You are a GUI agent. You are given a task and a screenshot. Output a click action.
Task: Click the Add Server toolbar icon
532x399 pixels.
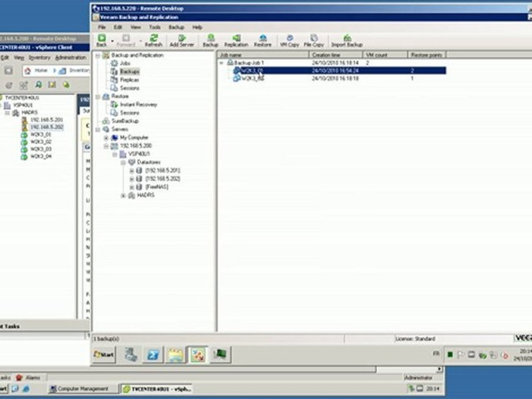[182, 40]
